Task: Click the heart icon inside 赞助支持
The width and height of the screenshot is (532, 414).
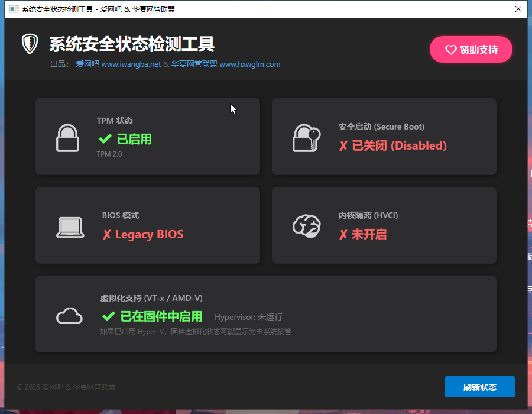Action: (x=452, y=50)
